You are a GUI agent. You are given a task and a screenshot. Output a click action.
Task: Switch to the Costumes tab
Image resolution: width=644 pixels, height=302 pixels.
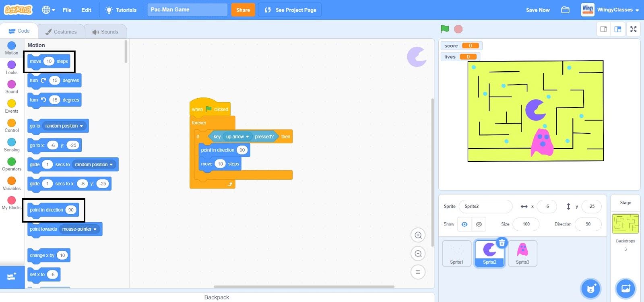pos(61,32)
